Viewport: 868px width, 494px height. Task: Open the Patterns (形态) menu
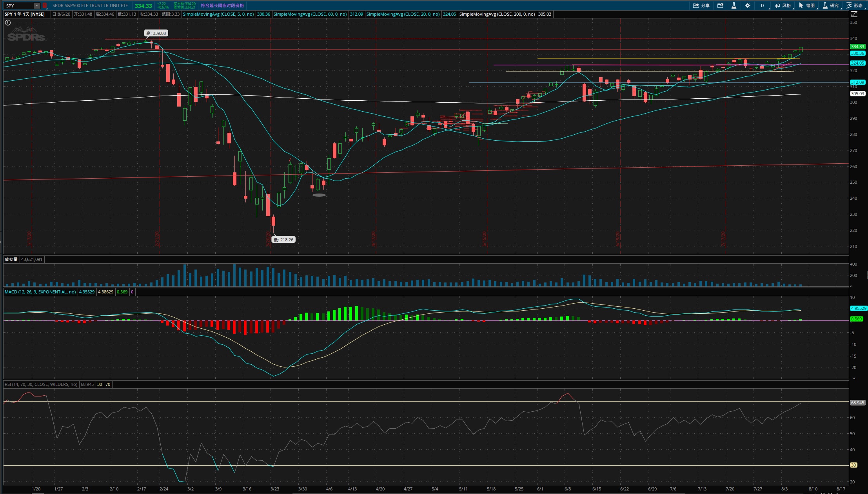(855, 5)
